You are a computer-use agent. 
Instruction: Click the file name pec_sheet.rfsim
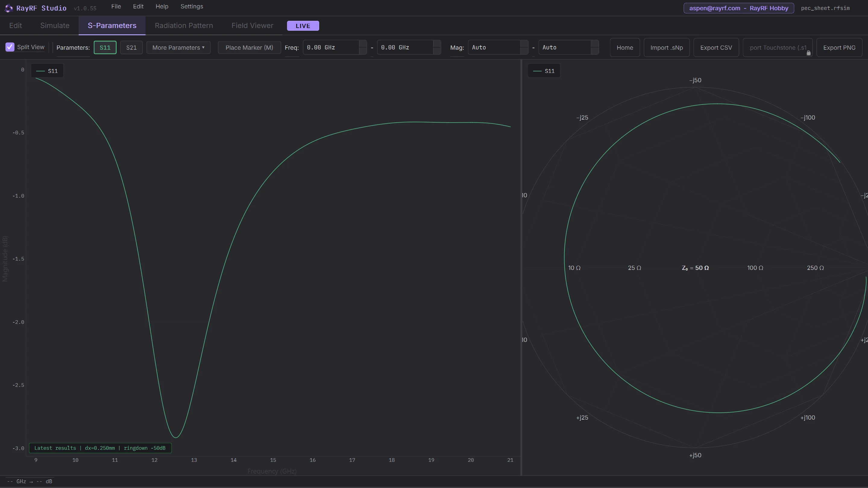pos(825,8)
